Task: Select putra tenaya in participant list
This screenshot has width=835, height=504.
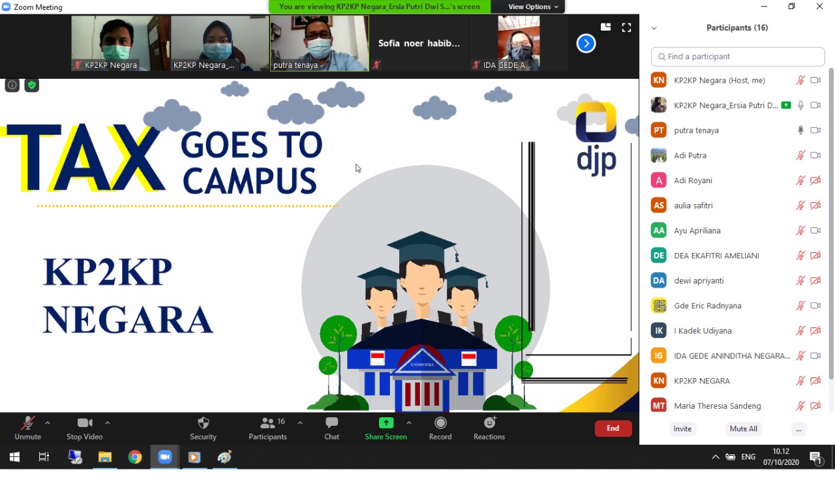Action: tap(696, 130)
